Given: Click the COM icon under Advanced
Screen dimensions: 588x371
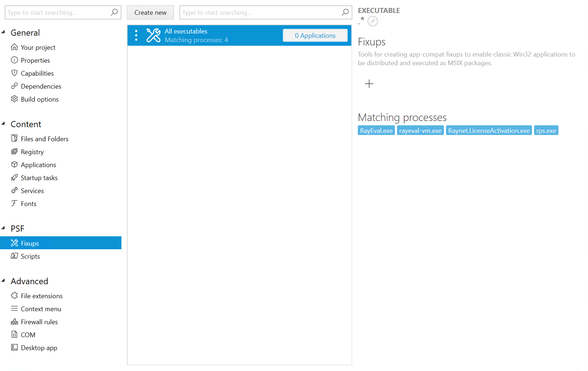Looking at the screenshot, I should point(14,335).
